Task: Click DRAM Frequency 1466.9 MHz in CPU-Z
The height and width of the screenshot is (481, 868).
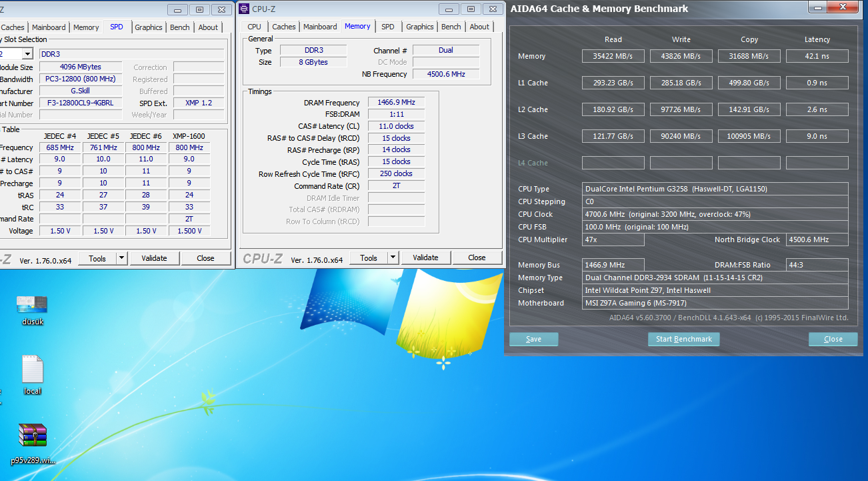Action: (396, 103)
